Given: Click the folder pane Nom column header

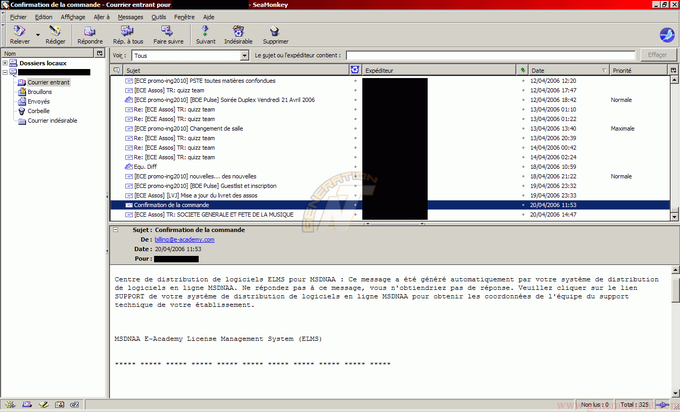Looking at the screenshot, I should click(x=48, y=53).
